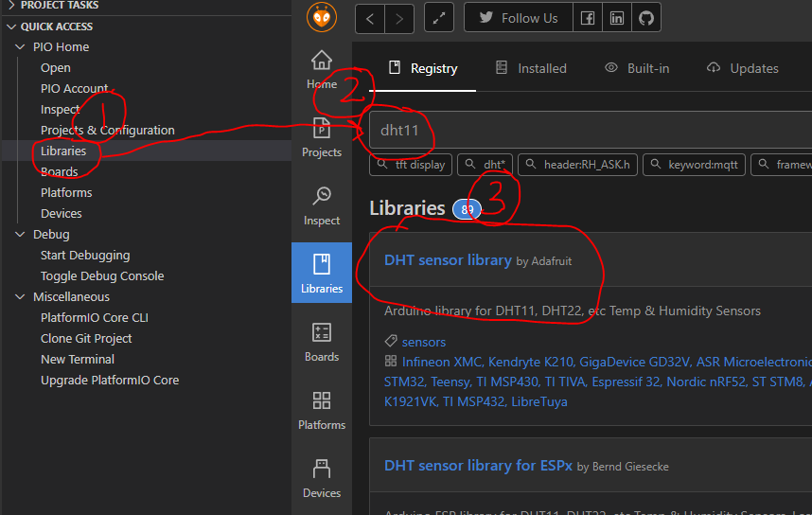Open the LibreTuya platform link
This screenshot has width=812, height=515.
(x=539, y=401)
